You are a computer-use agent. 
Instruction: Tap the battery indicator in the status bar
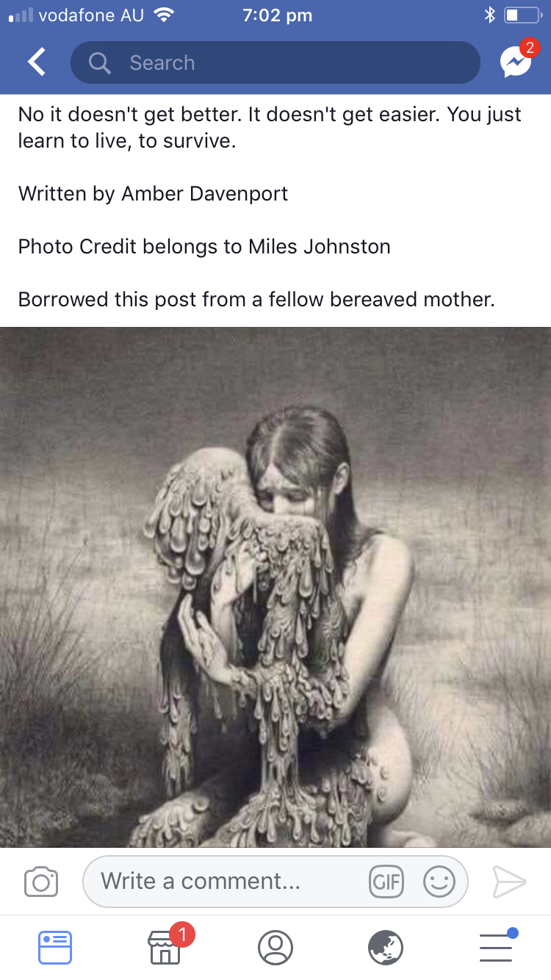(522, 15)
